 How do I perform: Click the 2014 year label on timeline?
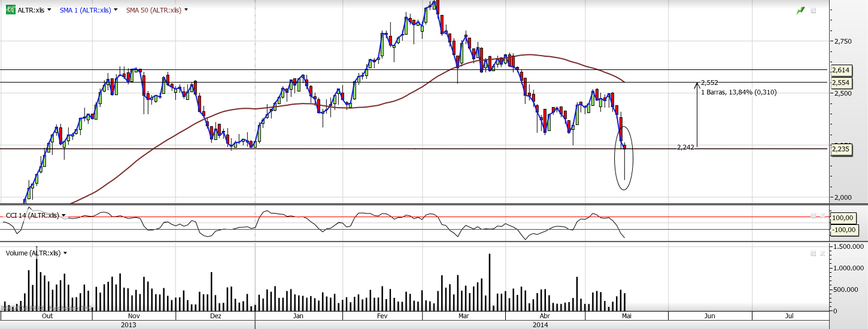point(540,325)
